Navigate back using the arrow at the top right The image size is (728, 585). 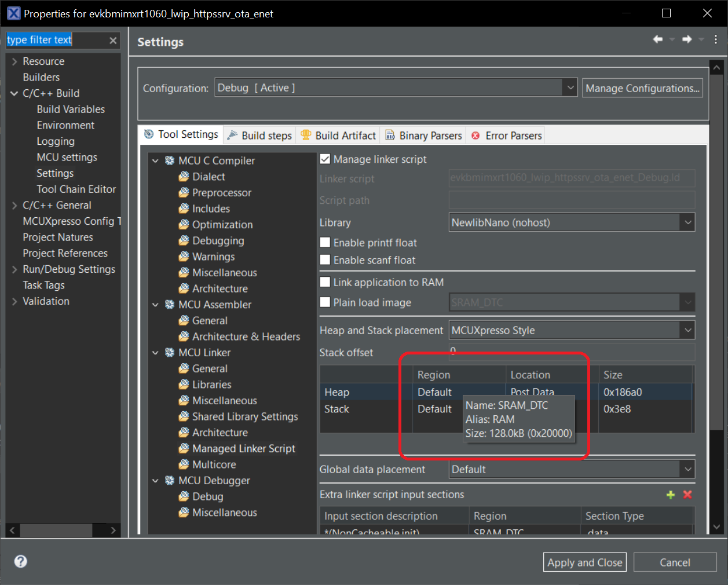(657, 39)
